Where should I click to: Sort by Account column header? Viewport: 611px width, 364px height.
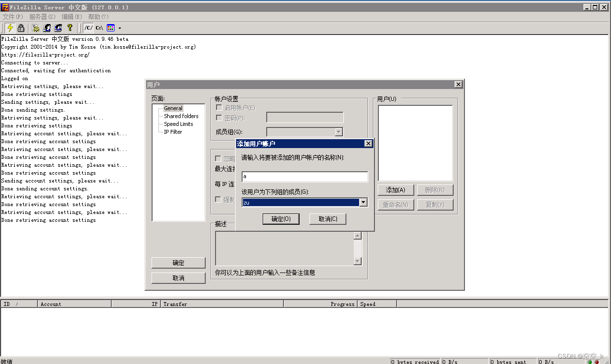click(x=75, y=304)
